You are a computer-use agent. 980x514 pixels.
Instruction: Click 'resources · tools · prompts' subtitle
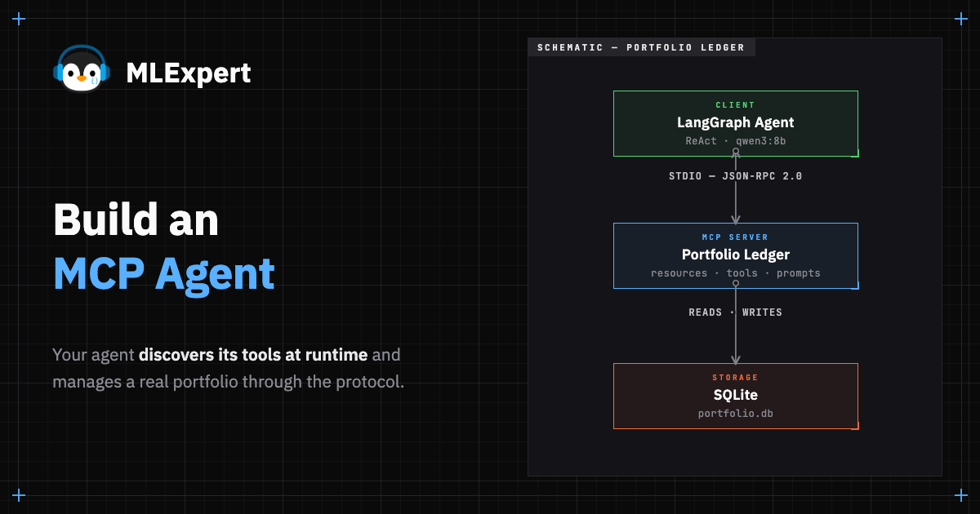tap(736, 273)
